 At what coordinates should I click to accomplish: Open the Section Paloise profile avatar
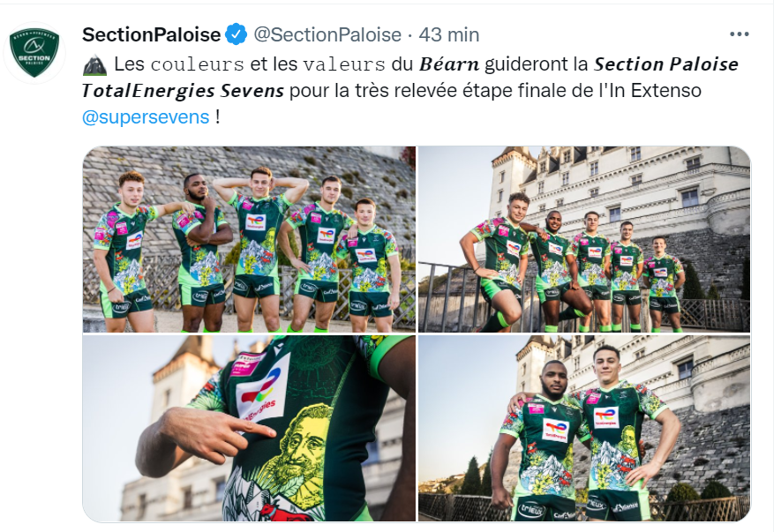[34, 52]
